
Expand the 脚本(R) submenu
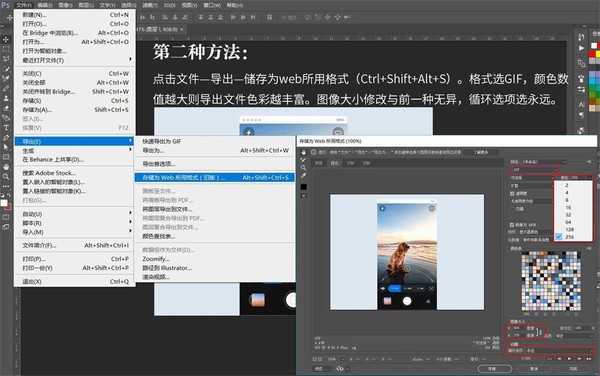pos(75,223)
